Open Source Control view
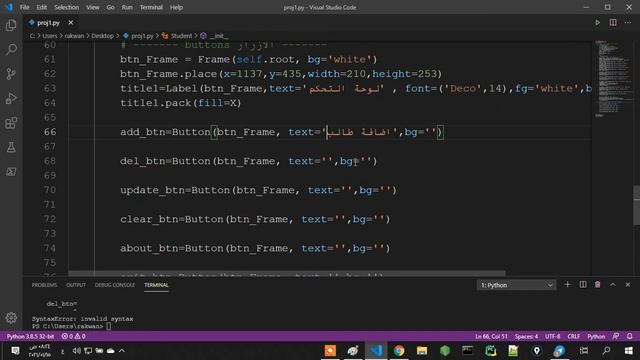This screenshot has width=640, height=360. [x=11, y=74]
